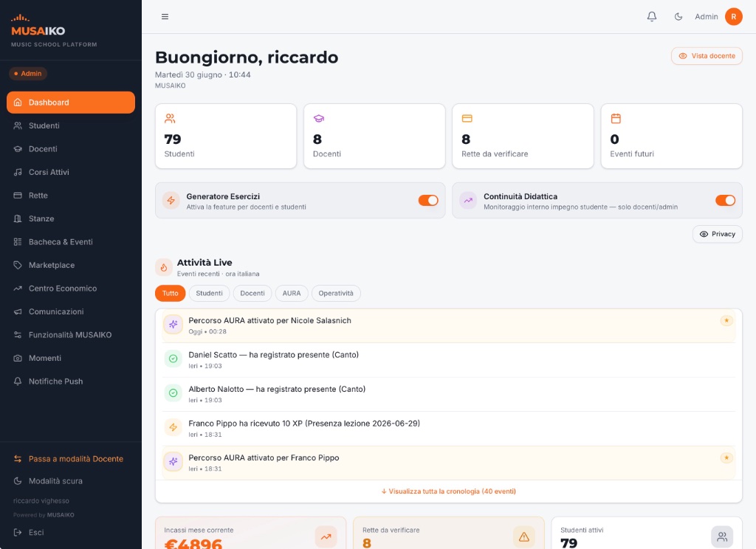Image resolution: width=756 pixels, height=549 pixels.
Task: Click the moon dark-mode icon in header
Action: point(678,17)
